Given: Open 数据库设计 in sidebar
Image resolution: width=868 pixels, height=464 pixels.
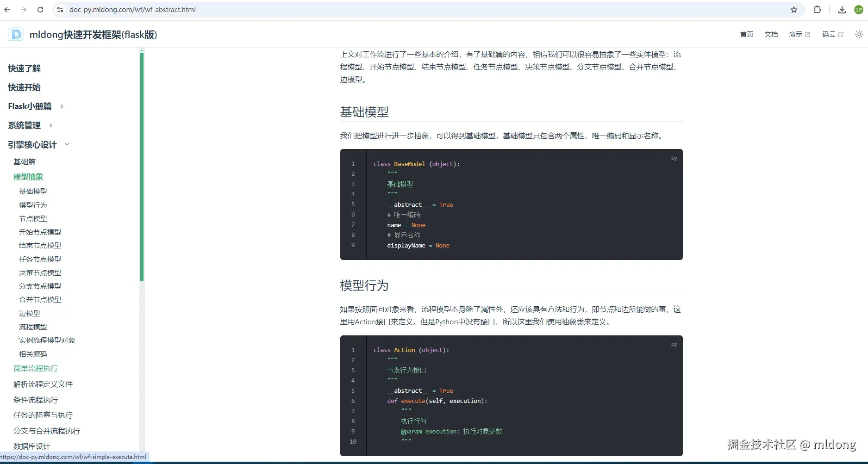Looking at the screenshot, I should (x=32, y=446).
